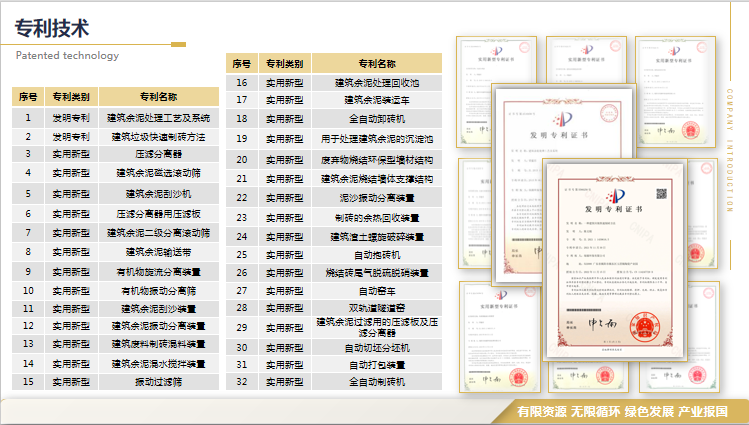
Task: Click 烧结砖尾气脱硫脱硝装置 cell
Action: tap(377, 273)
